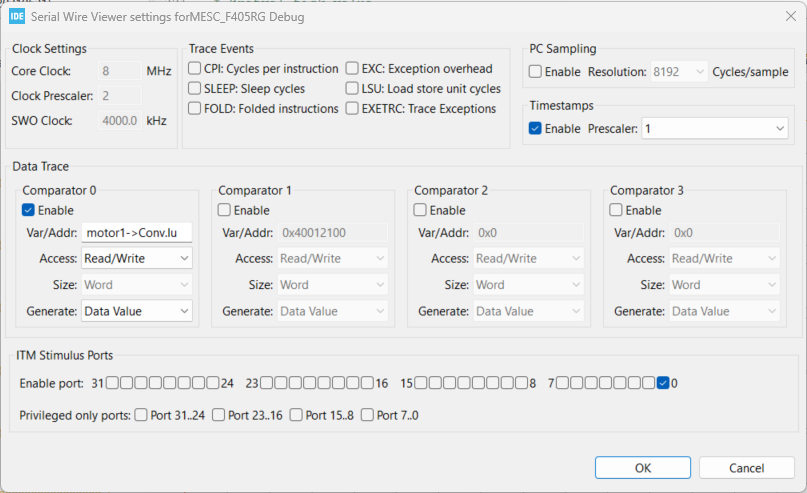Click Comparator 2 Var/Addr field
807x493 pixels.
coord(529,232)
